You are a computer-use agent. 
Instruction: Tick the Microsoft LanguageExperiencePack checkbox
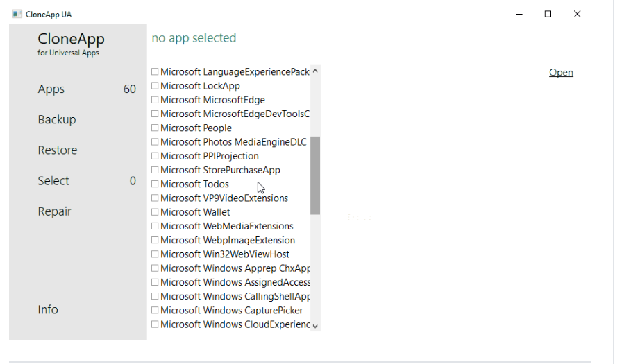click(155, 71)
